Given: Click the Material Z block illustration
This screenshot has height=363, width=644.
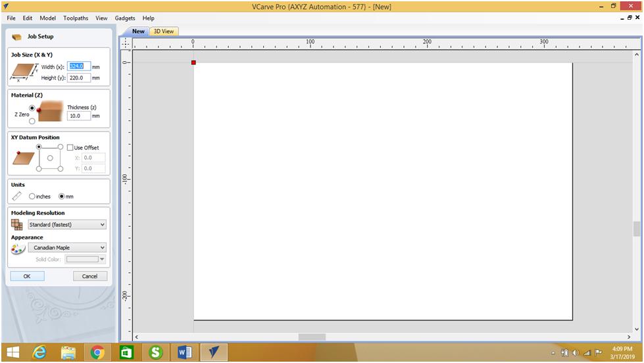Looking at the screenshot, I should (x=50, y=112).
